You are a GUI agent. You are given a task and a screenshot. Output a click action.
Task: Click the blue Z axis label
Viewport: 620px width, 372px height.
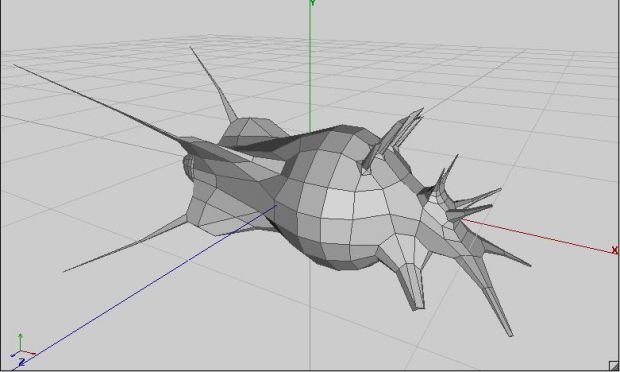click(21, 362)
